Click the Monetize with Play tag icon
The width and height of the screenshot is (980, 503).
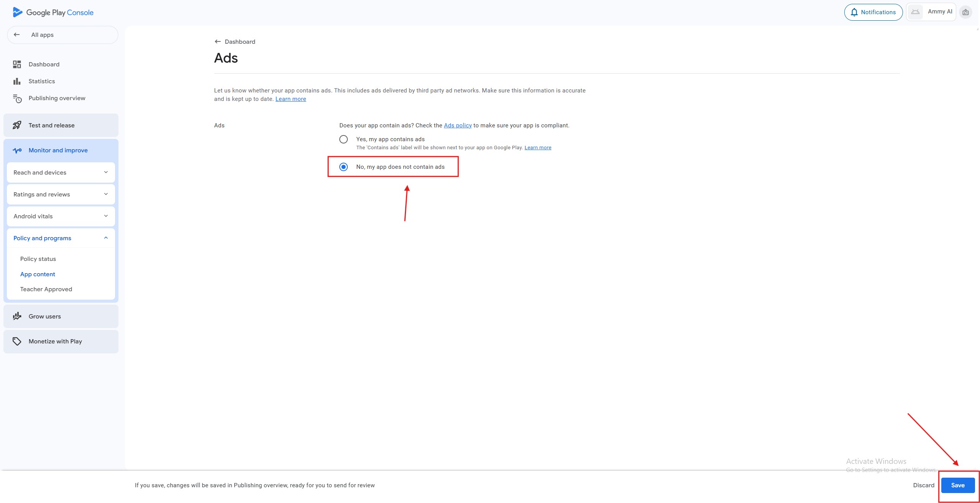pyautogui.click(x=17, y=341)
